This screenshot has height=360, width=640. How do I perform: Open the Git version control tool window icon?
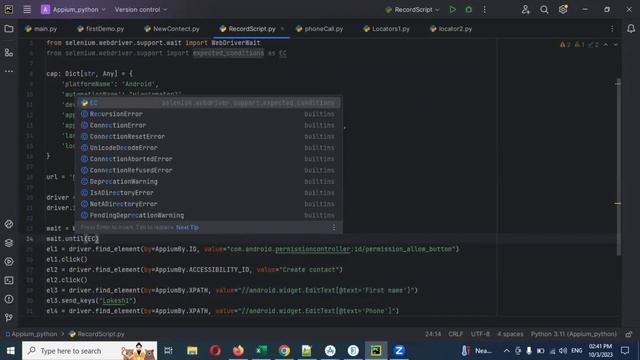(x=9, y=317)
